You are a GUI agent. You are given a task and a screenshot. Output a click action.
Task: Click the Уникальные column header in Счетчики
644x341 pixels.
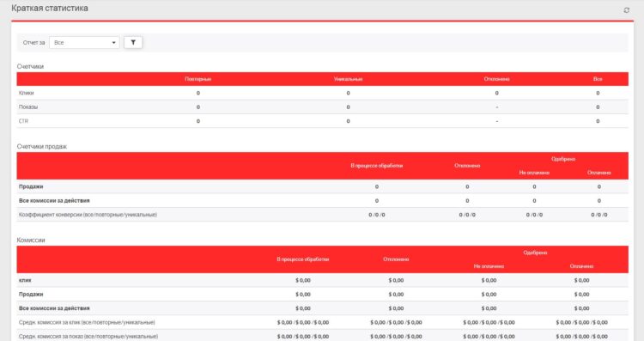pyautogui.click(x=349, y=79)
